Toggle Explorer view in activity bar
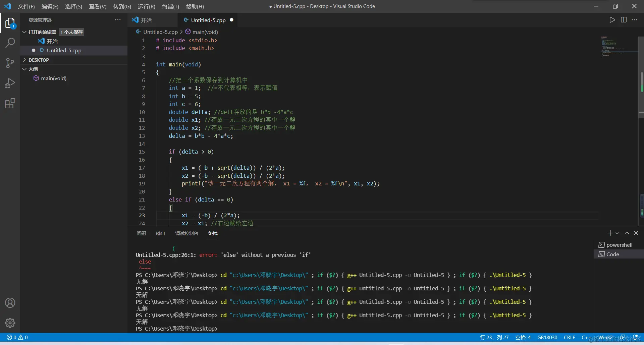 [x=10, y=23]
